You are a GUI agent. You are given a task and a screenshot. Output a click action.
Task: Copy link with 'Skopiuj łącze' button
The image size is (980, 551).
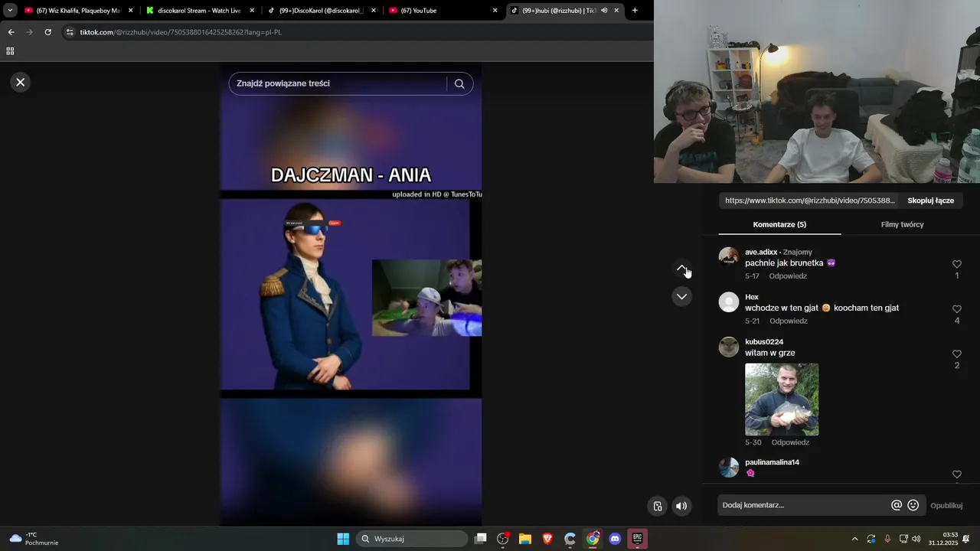930,201
